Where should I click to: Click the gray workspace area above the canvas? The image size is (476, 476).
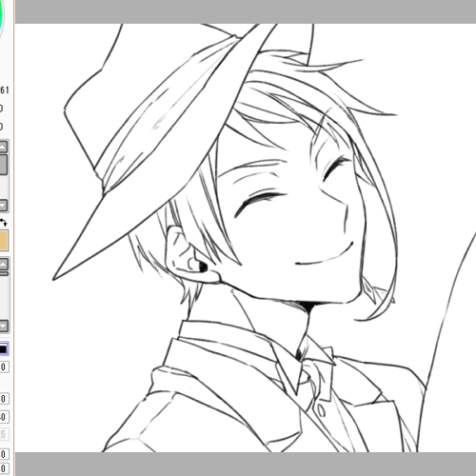(x=246, y=11)
